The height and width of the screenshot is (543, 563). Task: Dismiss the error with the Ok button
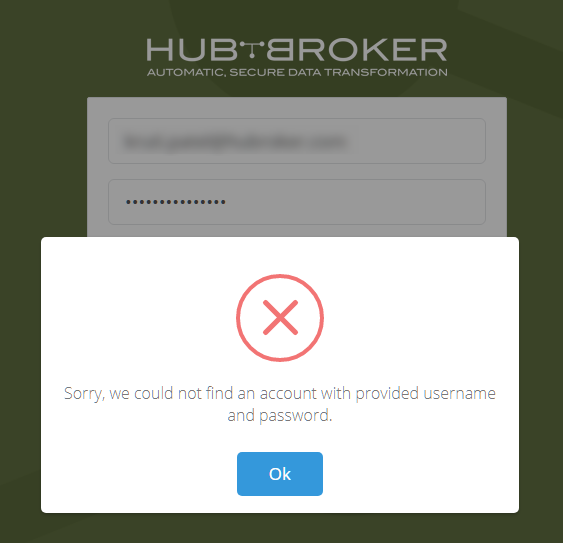pos(280,474)
